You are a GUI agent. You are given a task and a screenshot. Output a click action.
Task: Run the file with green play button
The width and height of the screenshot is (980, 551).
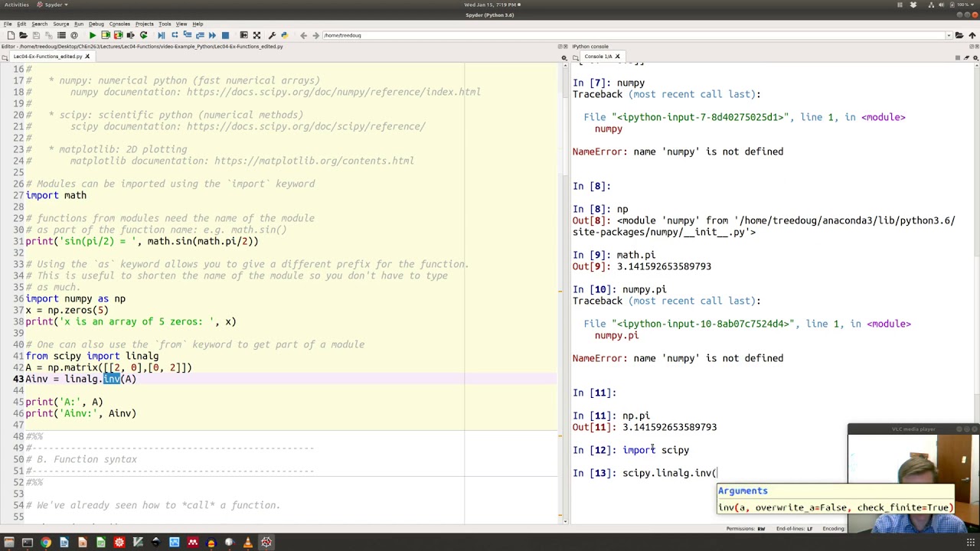coord(93,35)
